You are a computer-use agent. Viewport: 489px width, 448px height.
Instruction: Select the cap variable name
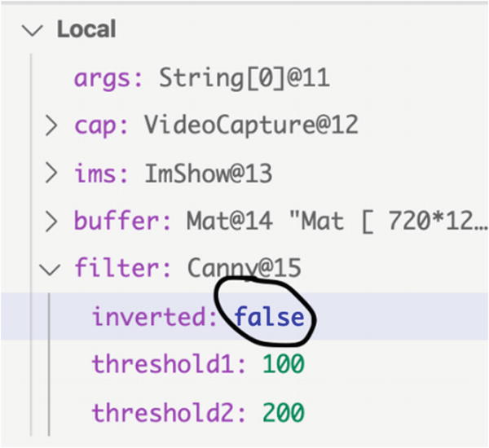point(97,127)
